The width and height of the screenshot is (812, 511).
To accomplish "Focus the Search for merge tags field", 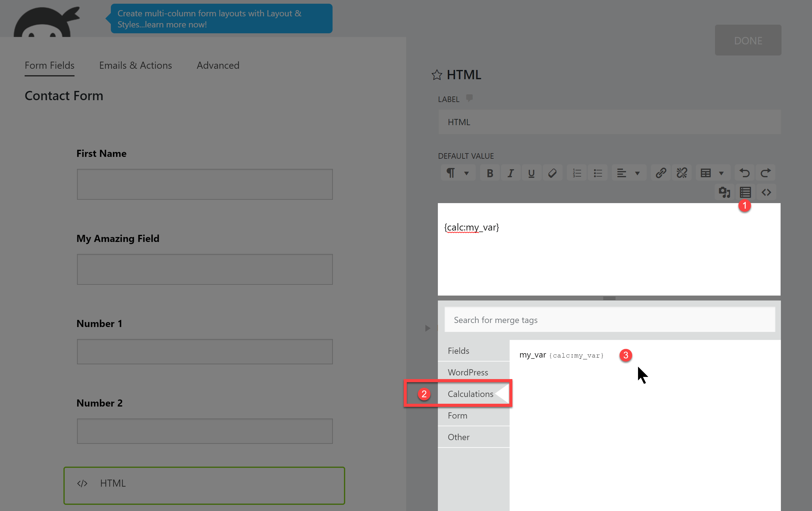I will (x=609, y=320).
